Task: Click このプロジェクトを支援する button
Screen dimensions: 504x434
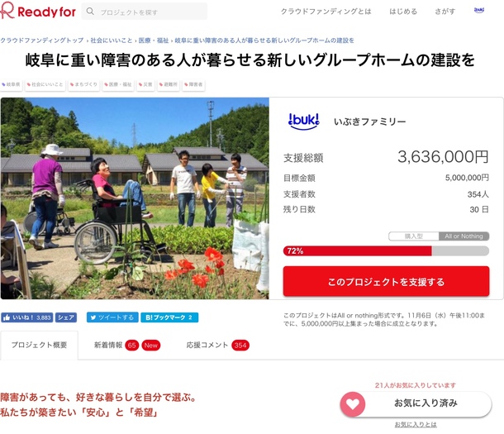Action: [x=386, y=281]
